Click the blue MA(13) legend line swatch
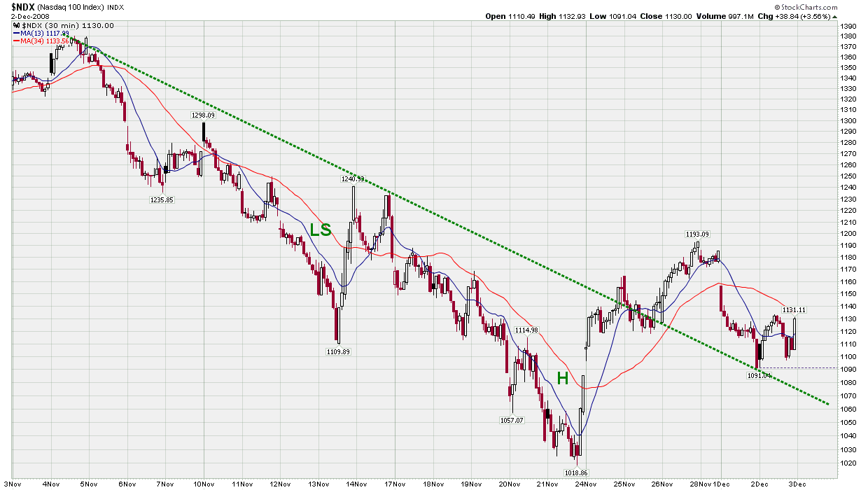Viewport: 868px width, 490px height. pos(16,33)
